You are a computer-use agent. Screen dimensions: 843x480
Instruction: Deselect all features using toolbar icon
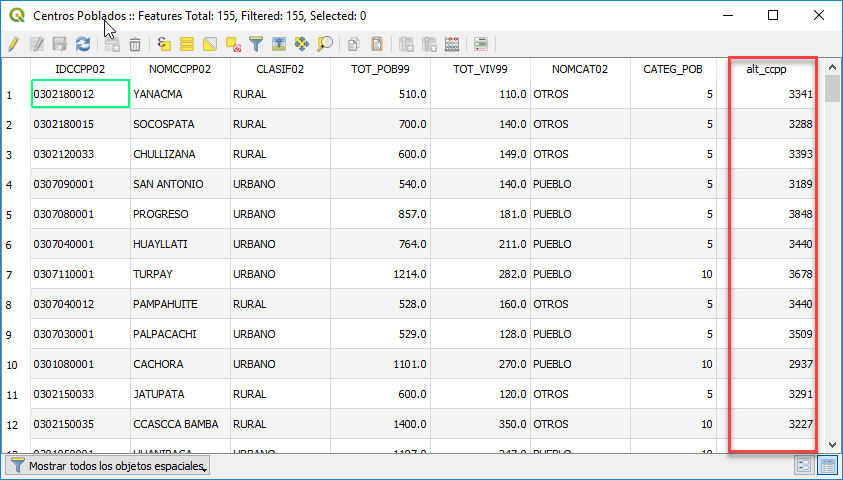coord(233,44)
